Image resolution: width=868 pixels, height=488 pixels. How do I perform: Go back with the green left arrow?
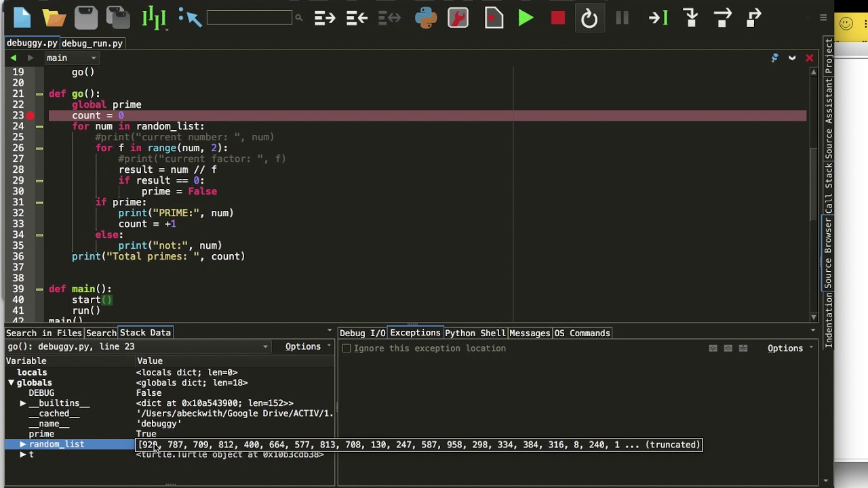13,58
